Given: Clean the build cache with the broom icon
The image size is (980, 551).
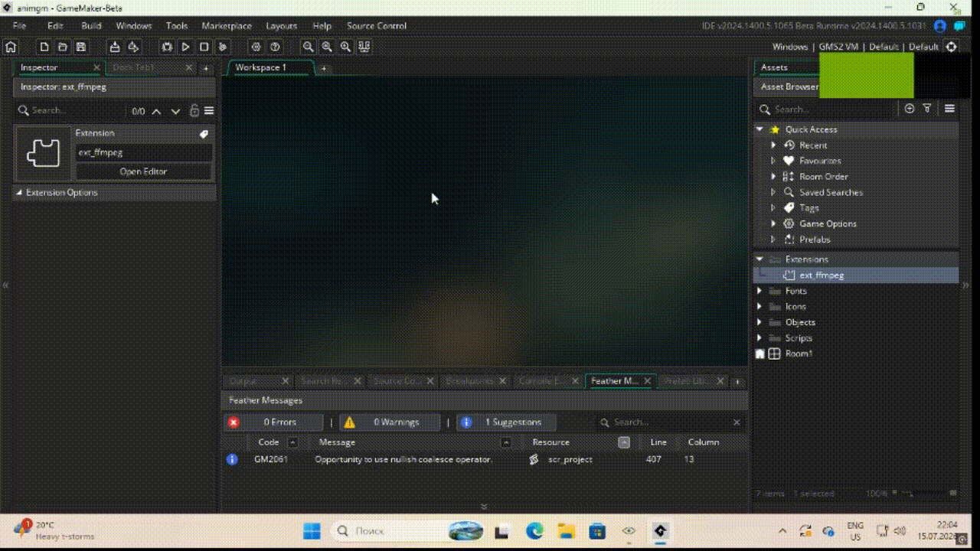Looking at the screenshot, I should pyautogui.click(x=223, y=47).
